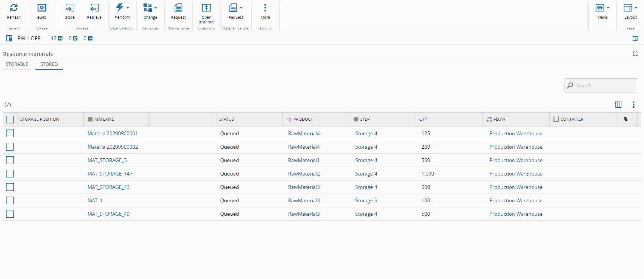
Task: Check the Material20200900001 row checkbox
Action: (x=10, y=133)
